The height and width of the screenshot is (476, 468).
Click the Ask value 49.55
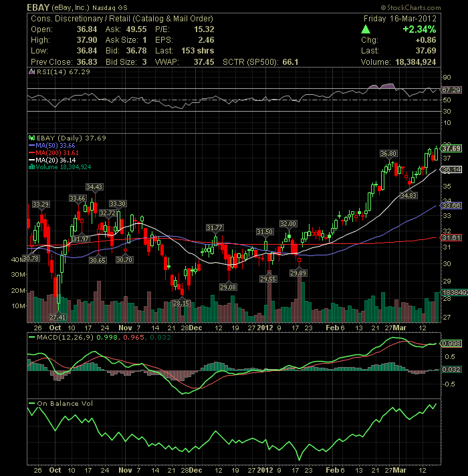[136, 29]
